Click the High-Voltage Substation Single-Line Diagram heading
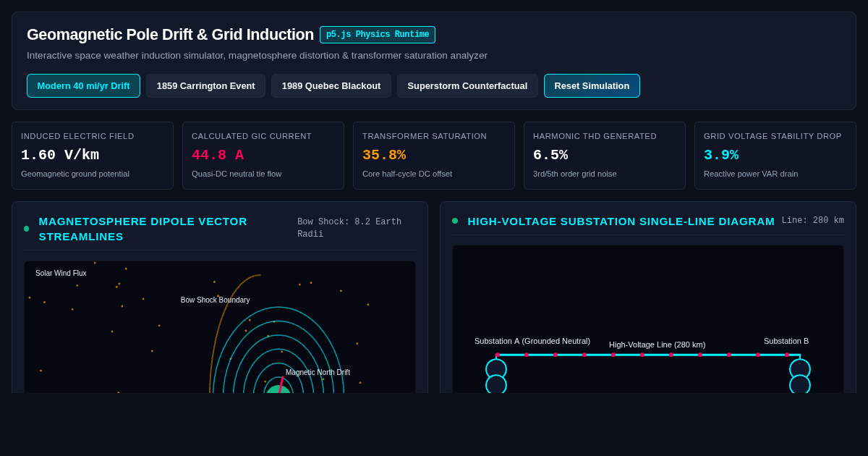868x456 pixels. (621, 221)
